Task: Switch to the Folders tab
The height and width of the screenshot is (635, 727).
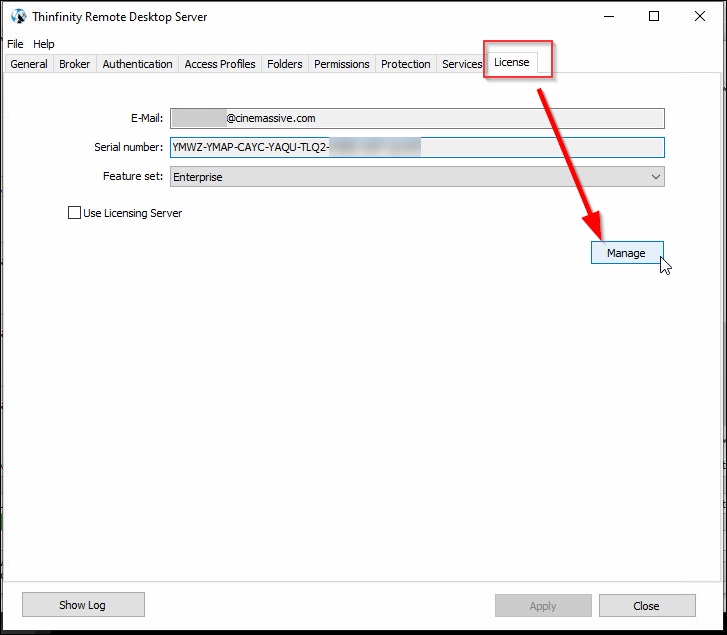Action: tap(285, 64)
